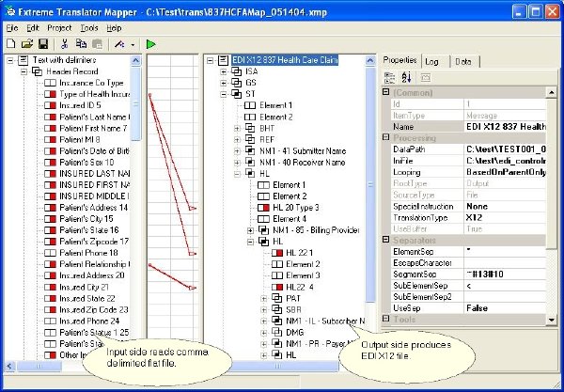Click the Open folder toolbar icon
564x392 pixels.
[27, 44]
